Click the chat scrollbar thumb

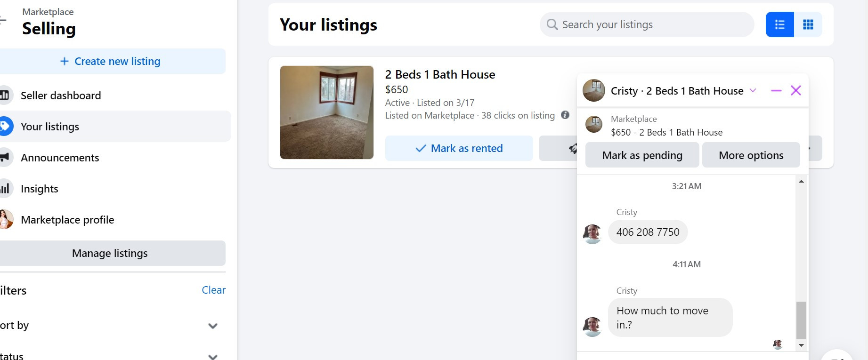(801, 320)
